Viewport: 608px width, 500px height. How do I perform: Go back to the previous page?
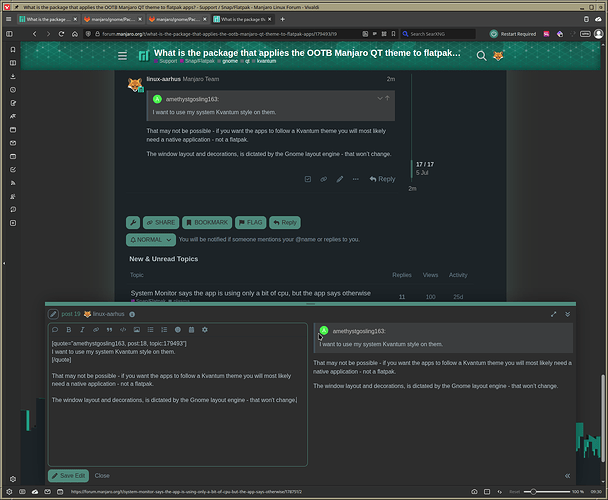pyautogui.click(x=35, y=34)
